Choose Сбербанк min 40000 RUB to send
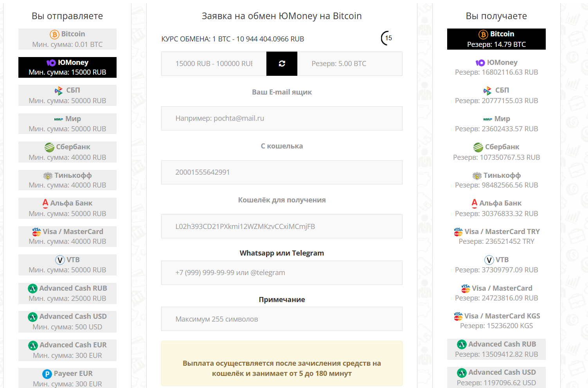Image resolution: width=588 pixels, height=388 pixels. [67, 152]
